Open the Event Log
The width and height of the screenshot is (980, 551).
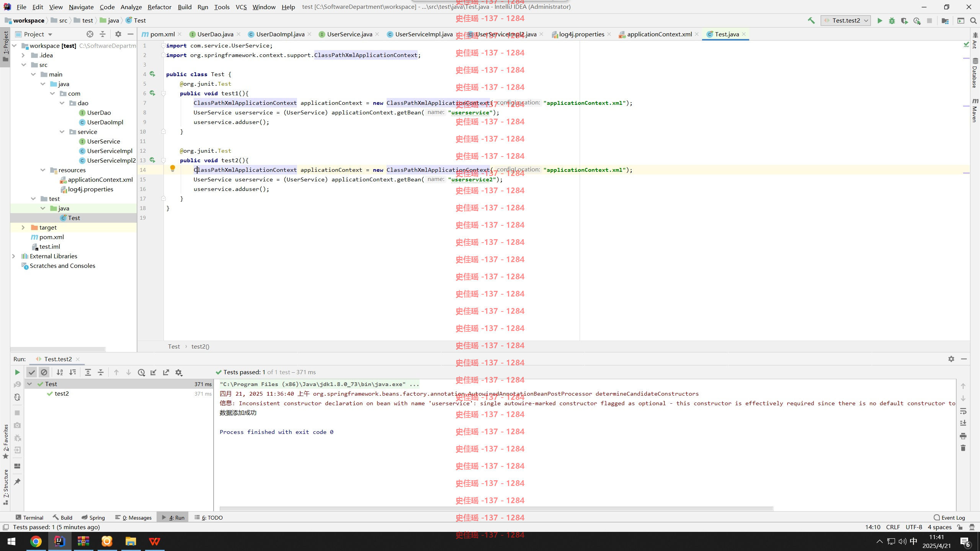949,517
